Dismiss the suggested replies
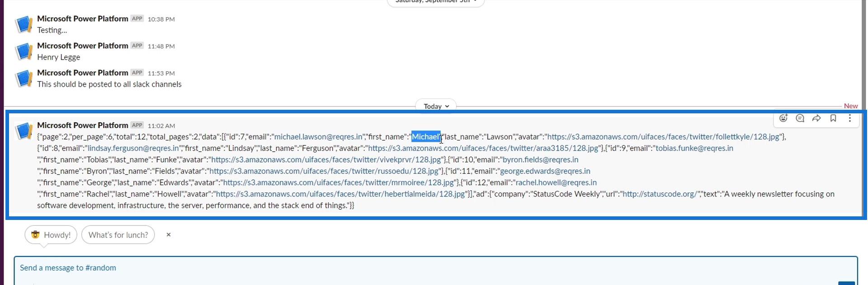Viewport: 868px width, 285px height. (169, 235)
